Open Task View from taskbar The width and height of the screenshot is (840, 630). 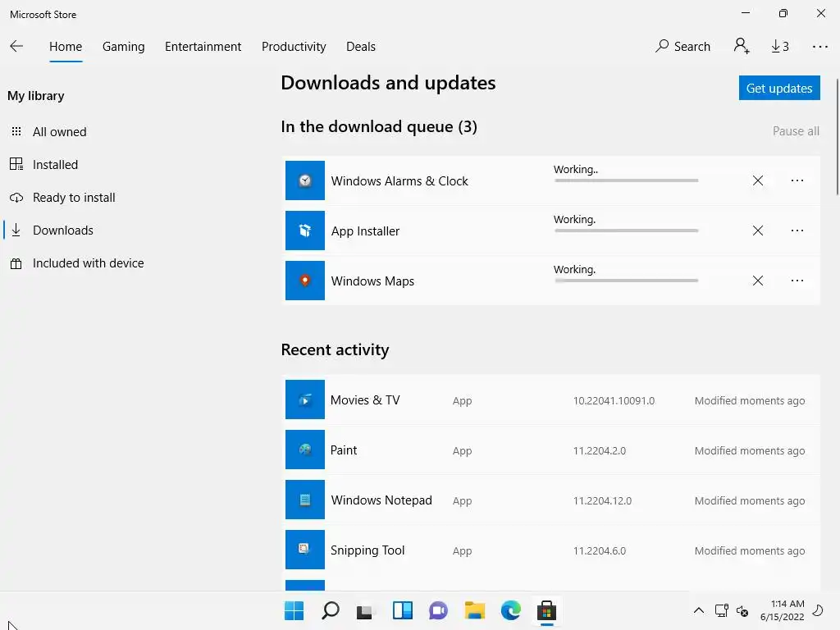[x=364, y=610]
